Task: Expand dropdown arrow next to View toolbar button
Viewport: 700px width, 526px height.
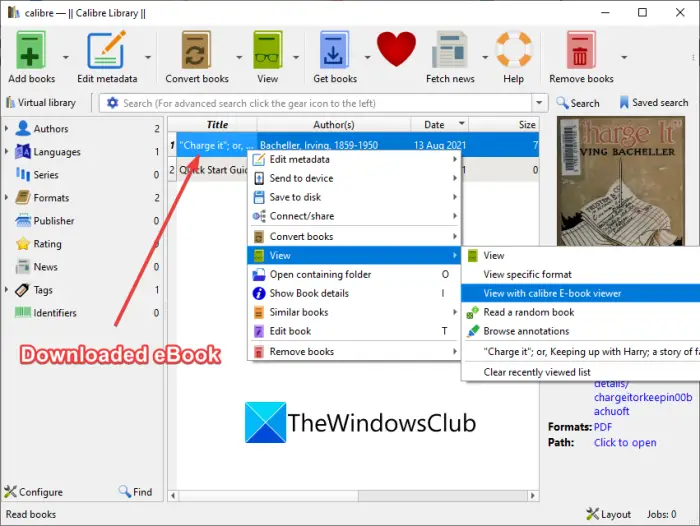Action: pos(296,57)
